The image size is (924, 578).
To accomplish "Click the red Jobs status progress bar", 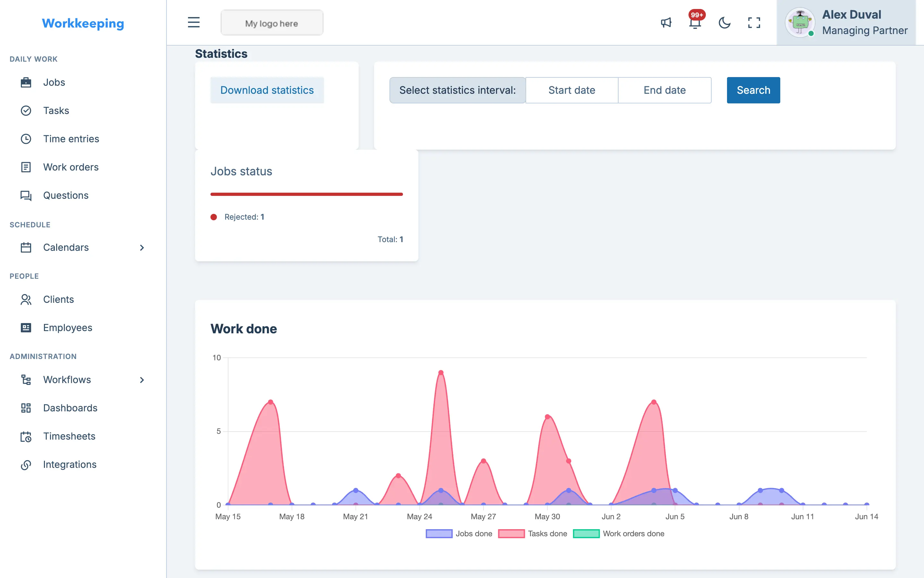I will click(x=307, y=194).
